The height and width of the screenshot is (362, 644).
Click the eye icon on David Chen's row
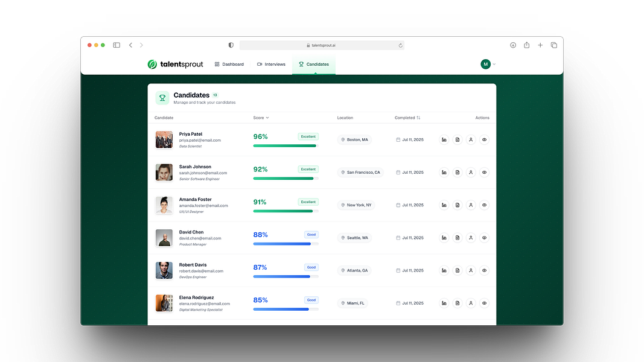tap(484, 237)
